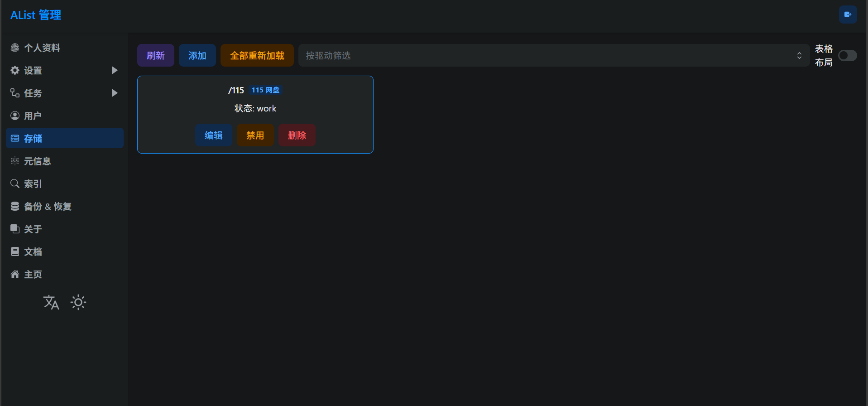Click the logout icon in the header
This screenshot has height=406, width=868.
click(848, 14)
